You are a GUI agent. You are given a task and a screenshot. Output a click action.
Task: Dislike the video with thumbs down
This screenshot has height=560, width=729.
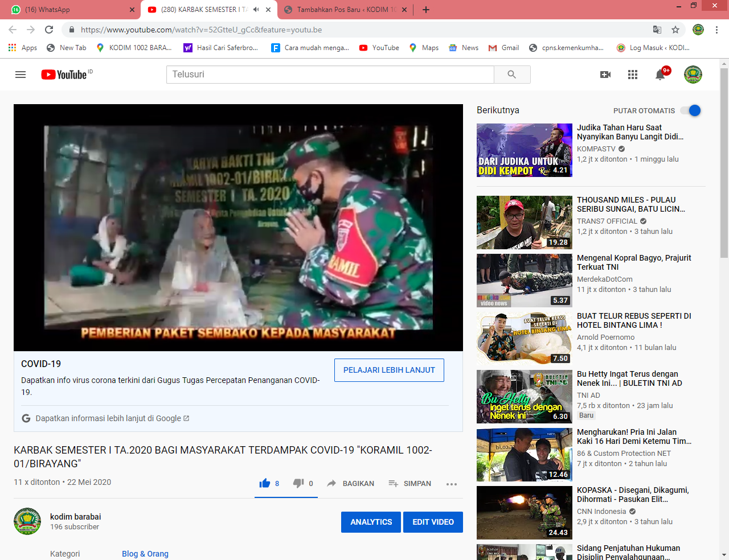(298, 483)
